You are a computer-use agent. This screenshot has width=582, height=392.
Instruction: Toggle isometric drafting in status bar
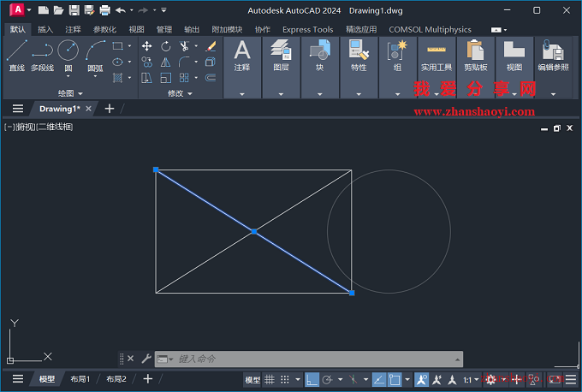(x=353, y=379)
